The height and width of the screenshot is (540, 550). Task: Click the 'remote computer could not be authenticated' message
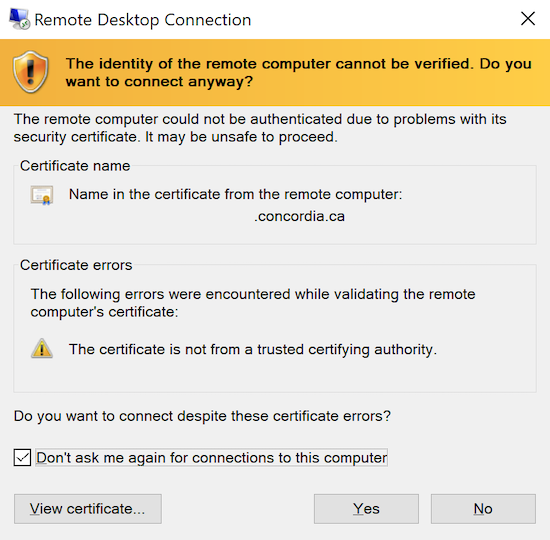point(260,128)
